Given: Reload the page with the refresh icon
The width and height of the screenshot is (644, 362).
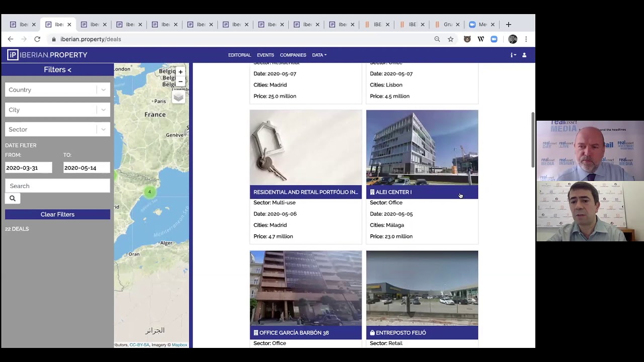Looking at the screenshot, I should click(37, 39).
